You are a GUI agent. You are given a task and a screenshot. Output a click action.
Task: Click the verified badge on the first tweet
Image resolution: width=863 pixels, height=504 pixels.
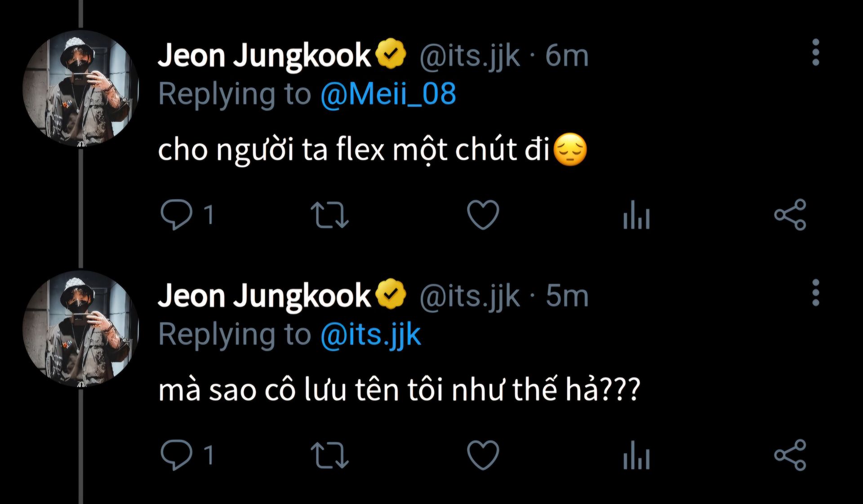(391, 54)
